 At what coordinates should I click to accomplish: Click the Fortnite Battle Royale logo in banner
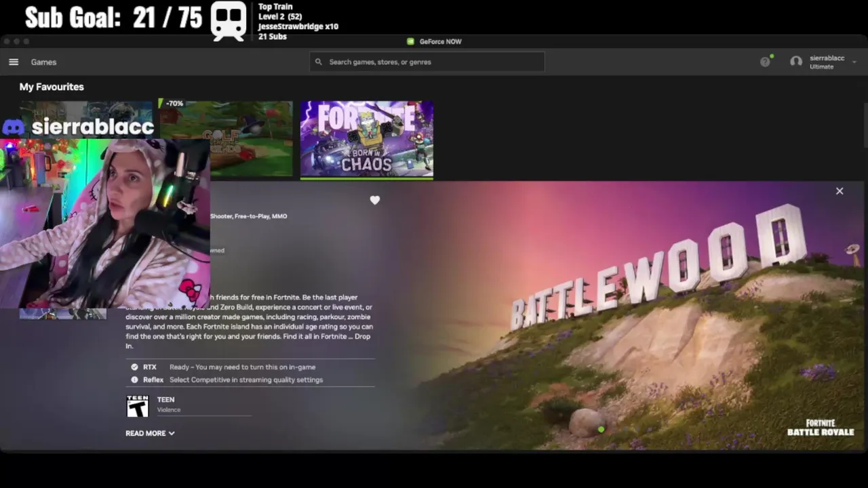[x=821, y=428]
